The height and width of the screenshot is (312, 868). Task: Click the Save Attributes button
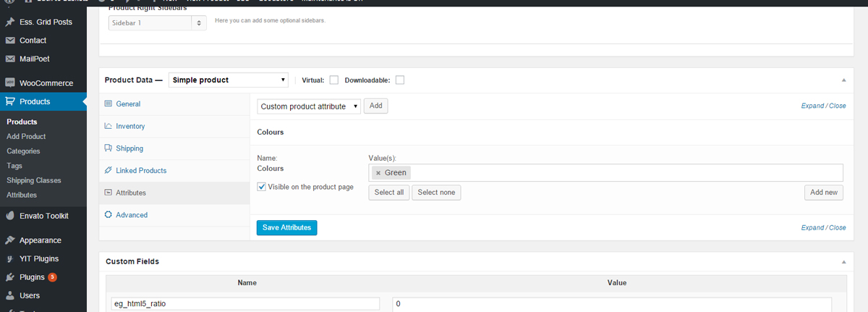[286, 227]
